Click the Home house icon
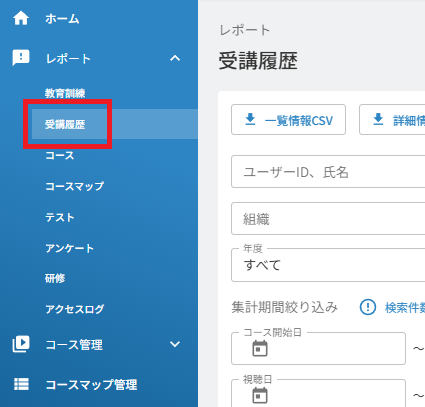The width and height of the screenshot is (425, 407). tap(21, 18)
